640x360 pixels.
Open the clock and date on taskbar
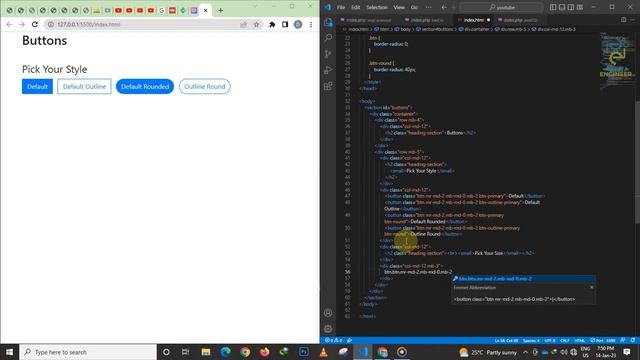click(606, 352)
